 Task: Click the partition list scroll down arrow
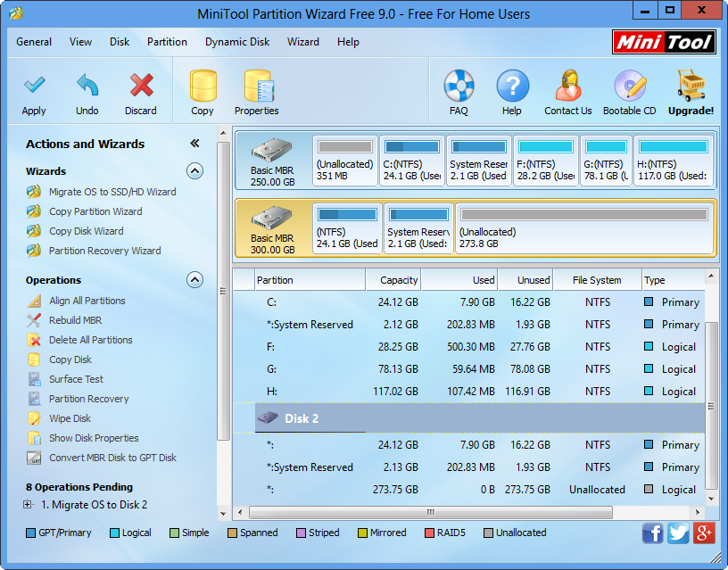711,499
